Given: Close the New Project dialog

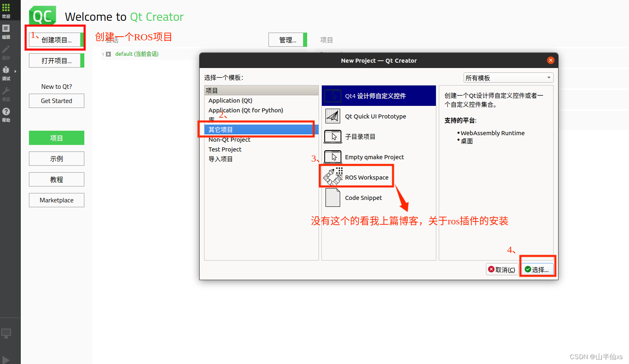Looking at the screenshot, I should (551, 60).
